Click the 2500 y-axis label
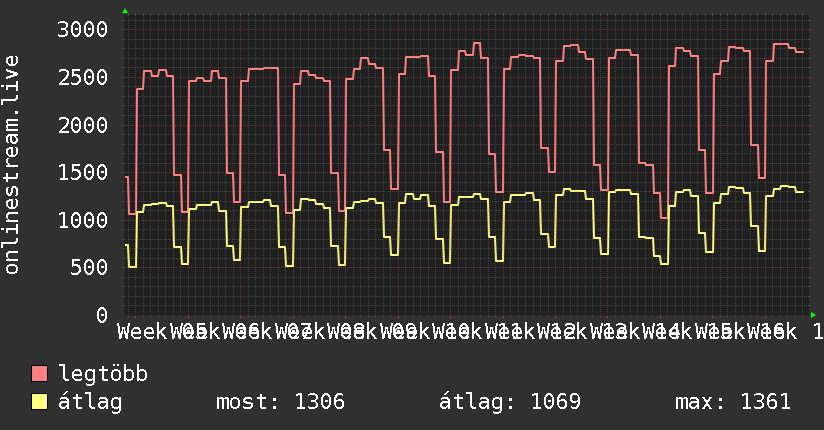 point(83,78)
